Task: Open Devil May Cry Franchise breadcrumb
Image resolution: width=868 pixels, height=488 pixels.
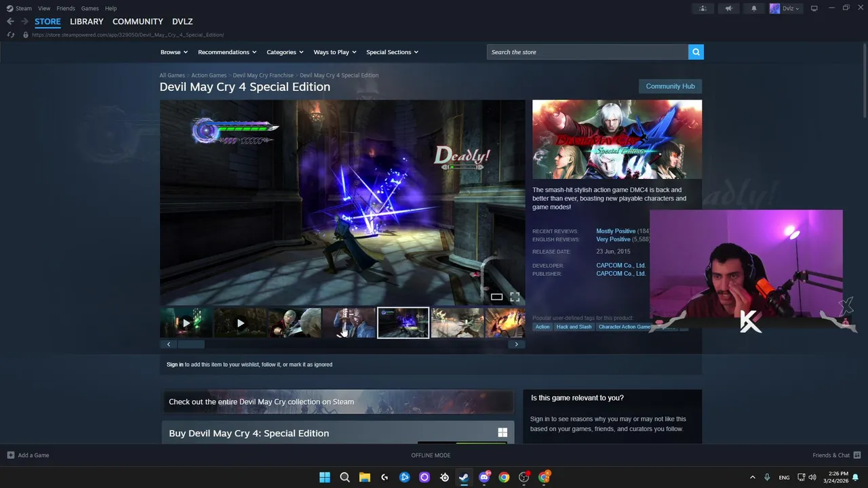Action: click(x=263, y=75)
